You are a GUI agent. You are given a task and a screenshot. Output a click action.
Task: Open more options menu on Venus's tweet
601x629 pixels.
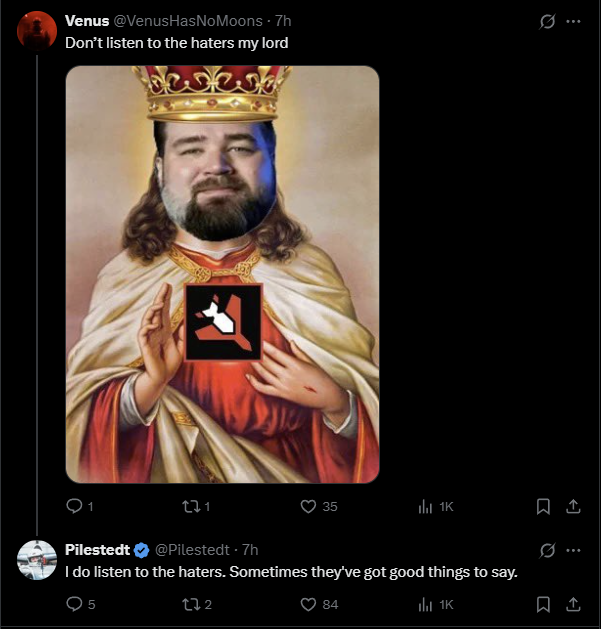tap(573, 21)
